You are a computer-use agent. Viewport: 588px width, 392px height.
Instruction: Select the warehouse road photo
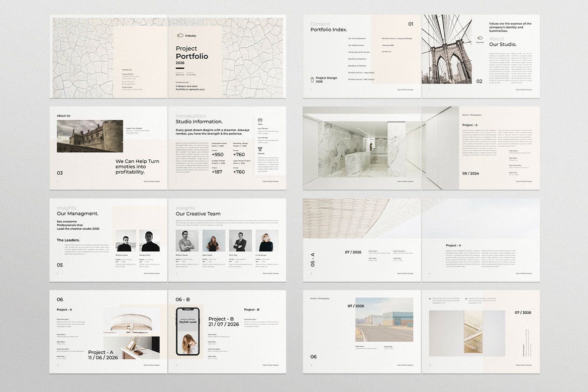pos(384,320)
